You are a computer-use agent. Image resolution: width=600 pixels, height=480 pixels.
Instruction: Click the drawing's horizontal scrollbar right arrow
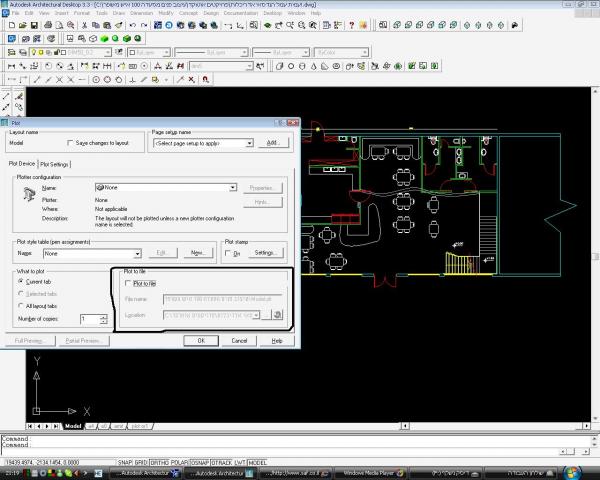[x=587, y=426]
